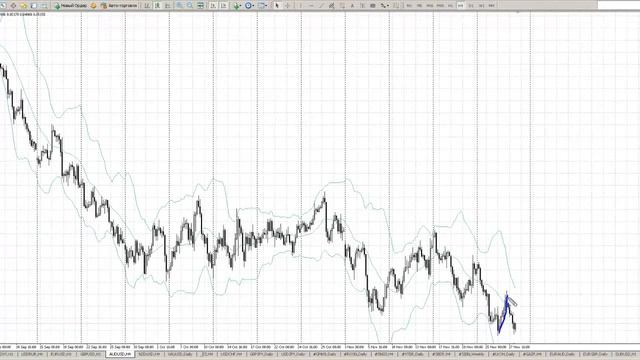The width and height of the screenshot is (640, 360).
Task: Select the Horizontal Line tool
Action: (x=311, y=6)
